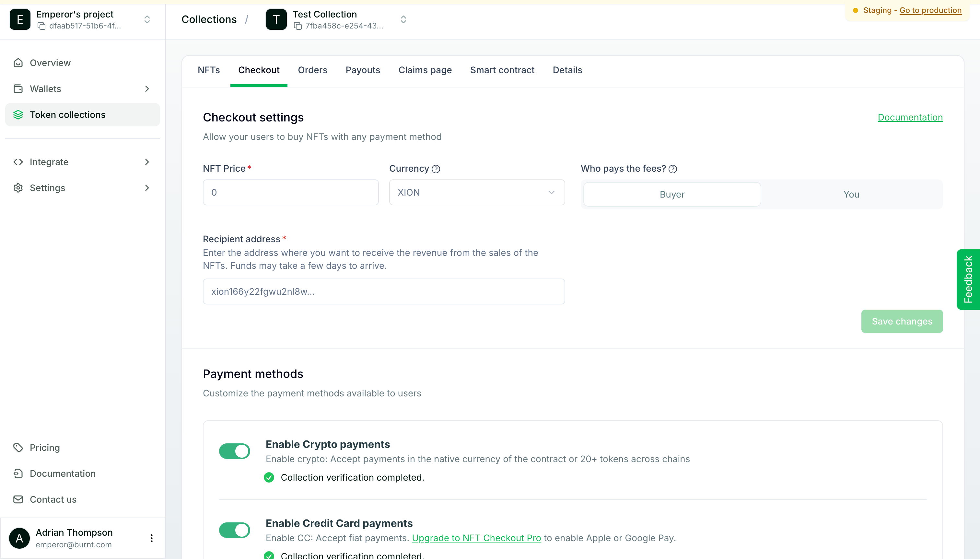980x559 pixels.
Task: Open the green Feedback side tab
Action: pos(968,279)
